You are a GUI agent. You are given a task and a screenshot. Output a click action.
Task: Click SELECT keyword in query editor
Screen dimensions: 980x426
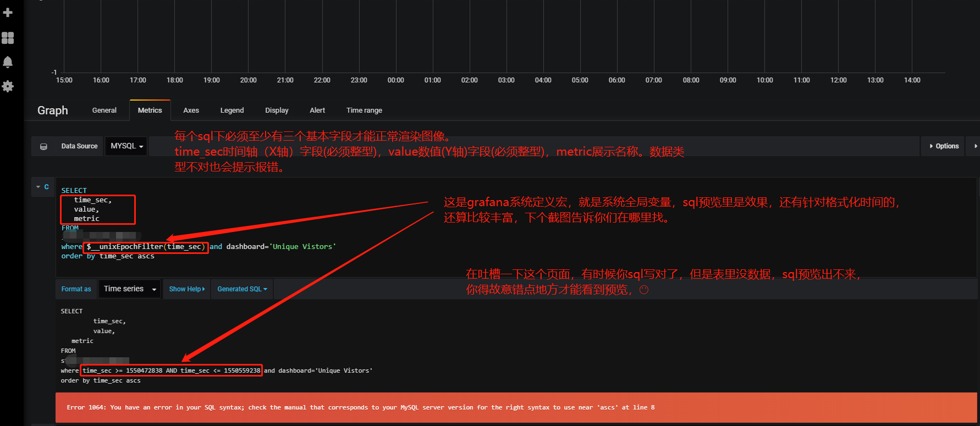click(x=74, y=191)
